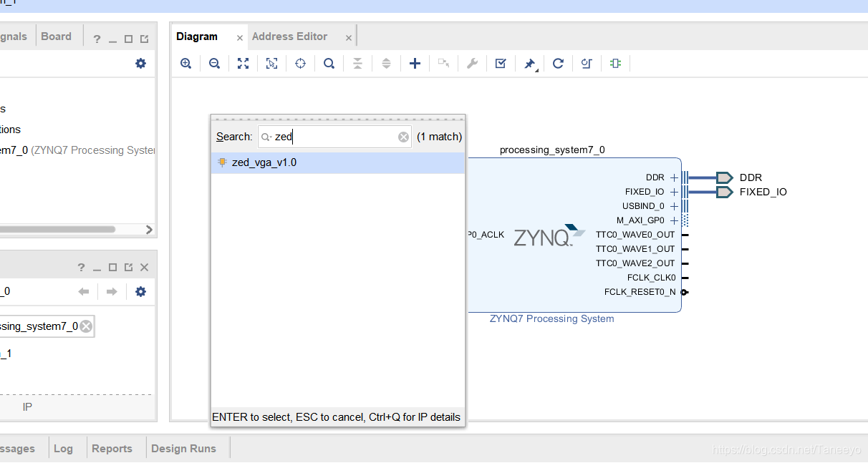Float the lower left panel
The image size is (868, 463).
coord(129,268)
